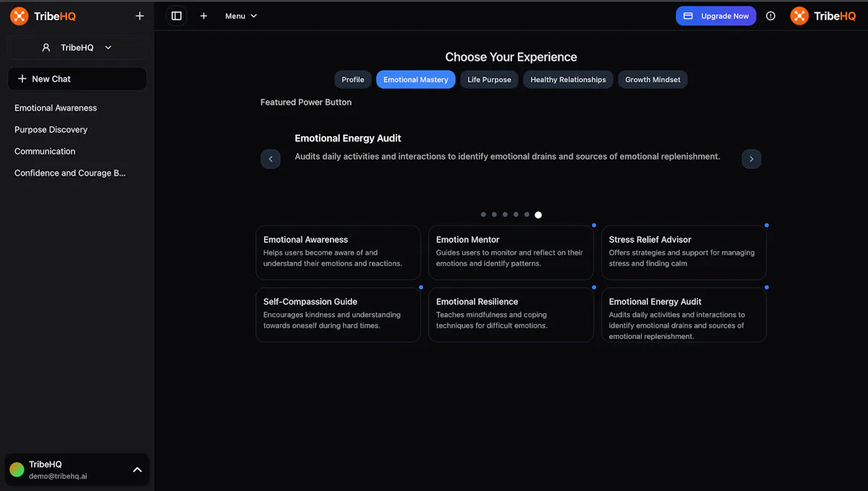Go to the previous featured power button
868x491 pixels.
tap(271, 159)
